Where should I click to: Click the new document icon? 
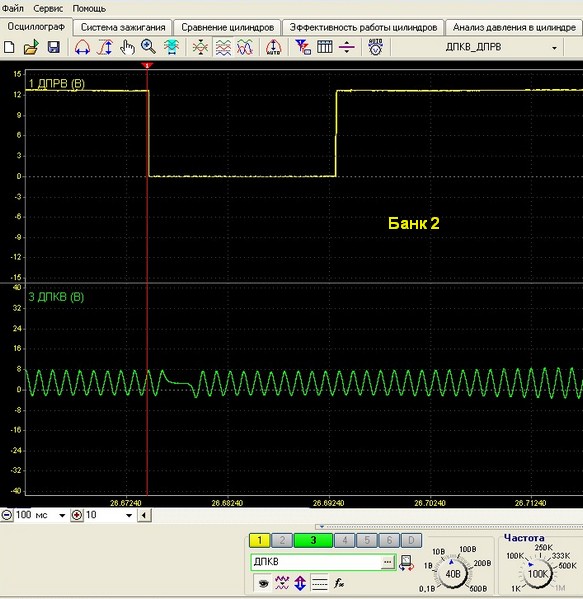click(x=9, y=47)
